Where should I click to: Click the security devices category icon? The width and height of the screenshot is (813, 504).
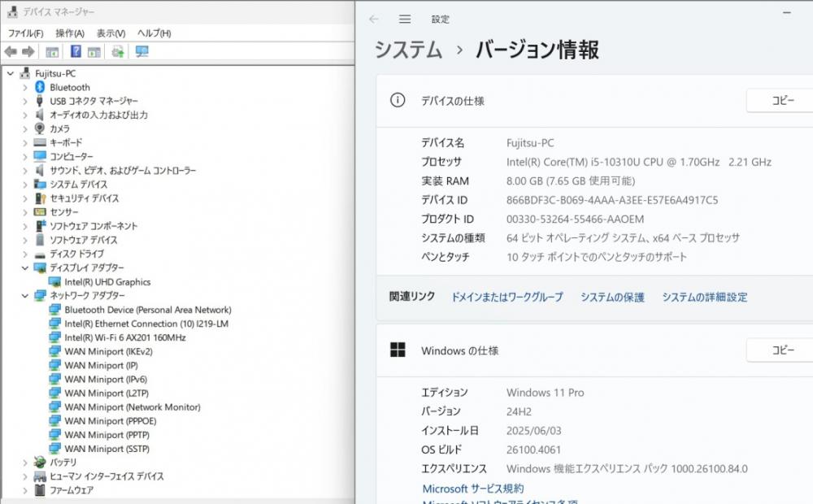40,198
